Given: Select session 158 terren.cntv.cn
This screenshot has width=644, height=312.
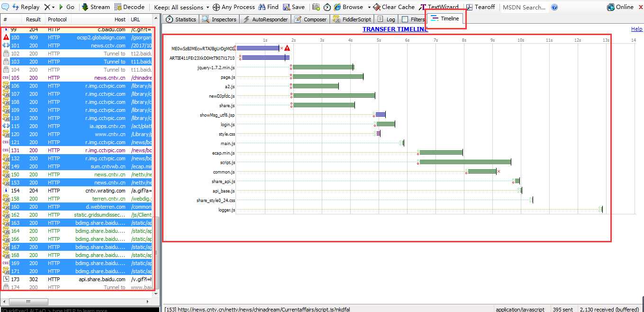Looking at the screenshot, I should [x=77, y=199].
